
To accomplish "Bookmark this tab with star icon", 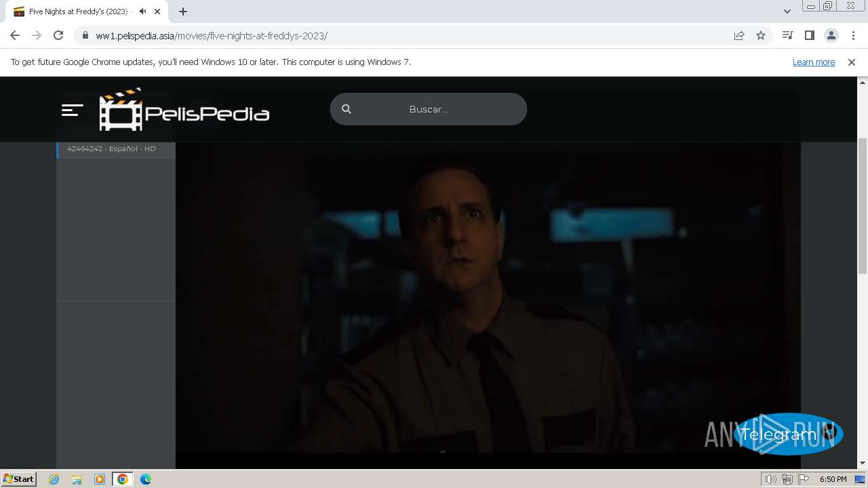I will 761,36.
